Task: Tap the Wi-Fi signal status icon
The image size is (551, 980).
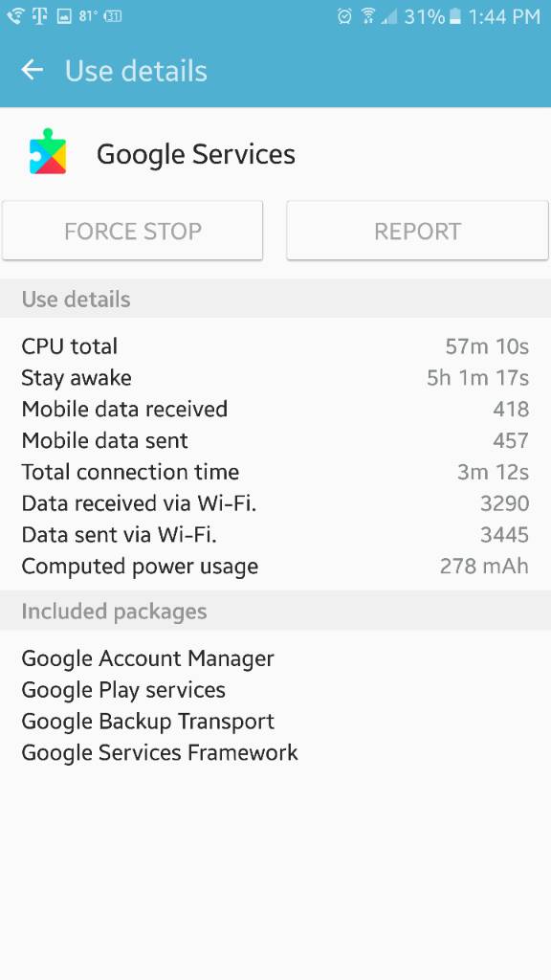Action: 368,16
